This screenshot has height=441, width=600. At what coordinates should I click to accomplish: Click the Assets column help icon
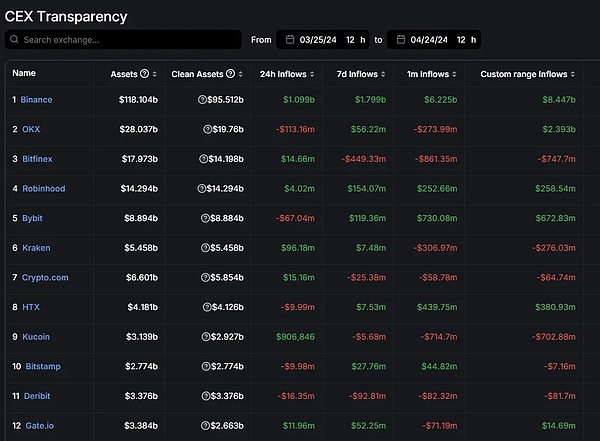tap(145, 74)
